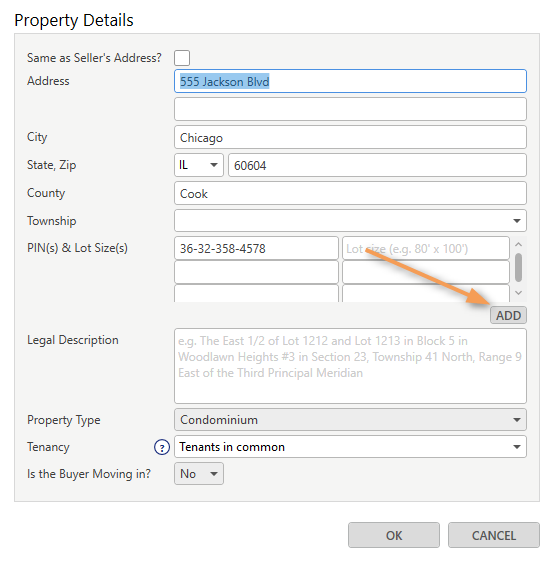Click the Tenancy help question mark icon

(x=162, y=447)
